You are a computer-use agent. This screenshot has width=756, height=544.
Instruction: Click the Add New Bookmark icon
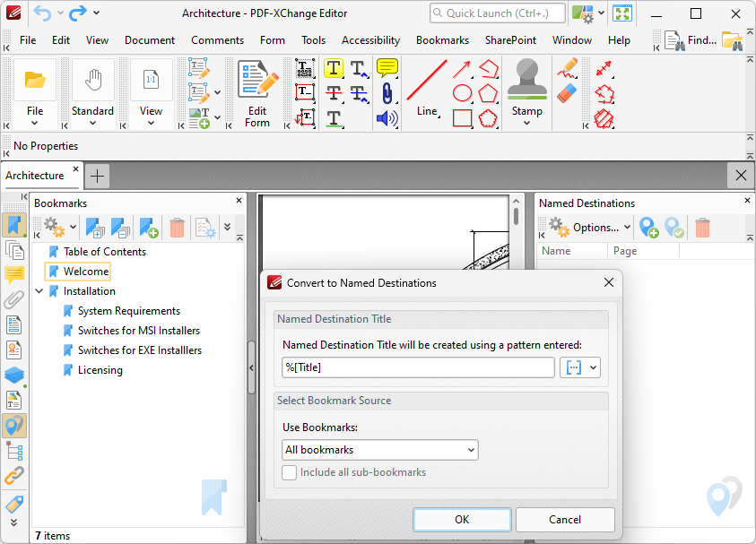point(149,228)
